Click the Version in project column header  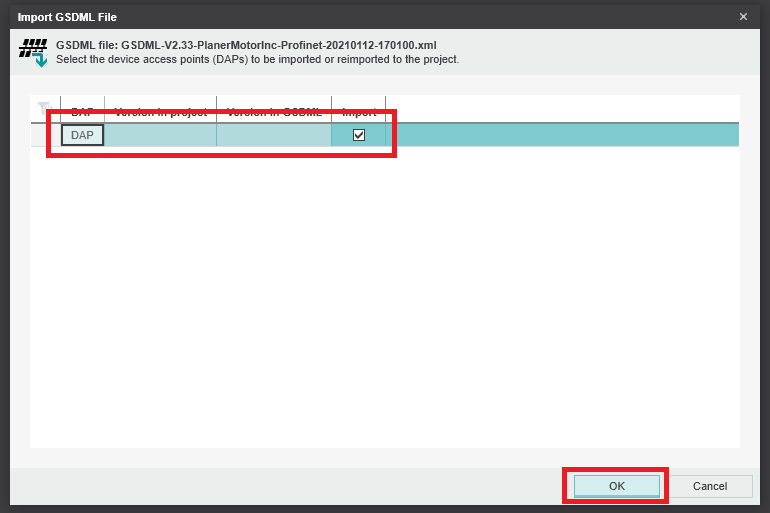pos(160,112)
